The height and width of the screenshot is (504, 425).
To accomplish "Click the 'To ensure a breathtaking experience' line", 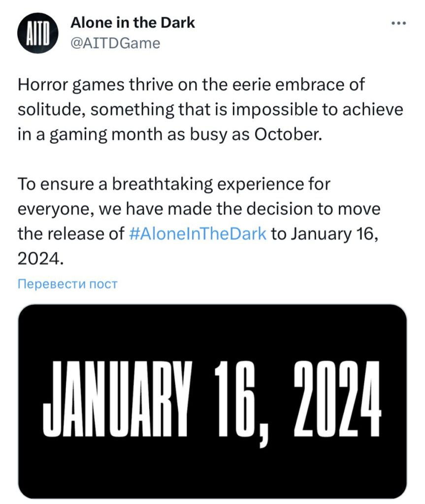I will click(174, 185).
